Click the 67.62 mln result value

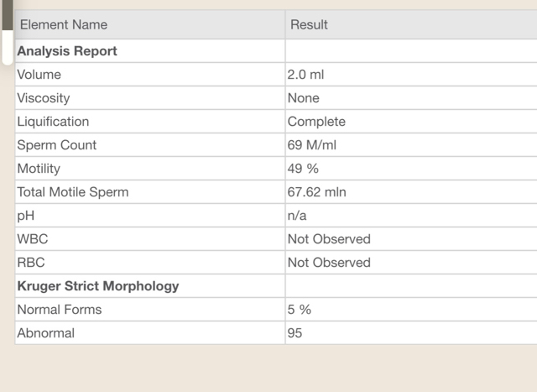[317, 192]
